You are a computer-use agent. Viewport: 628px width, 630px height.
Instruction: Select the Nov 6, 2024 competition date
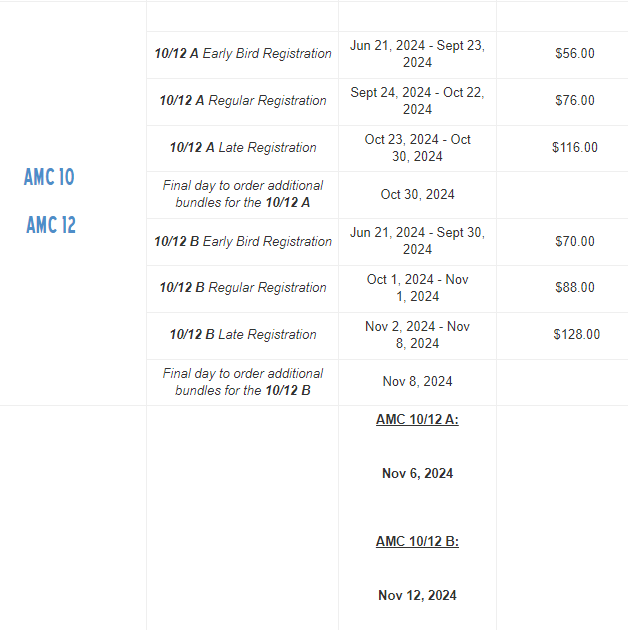tap(417, 474)
